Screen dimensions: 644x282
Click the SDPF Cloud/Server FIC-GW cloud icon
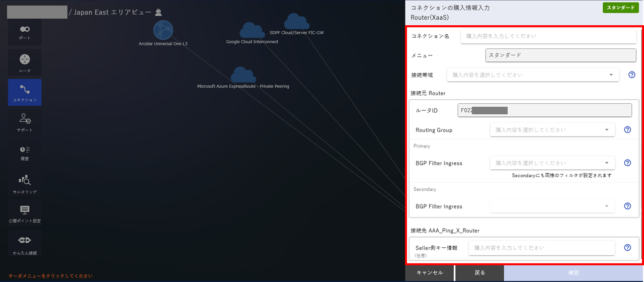pos(296,22)
